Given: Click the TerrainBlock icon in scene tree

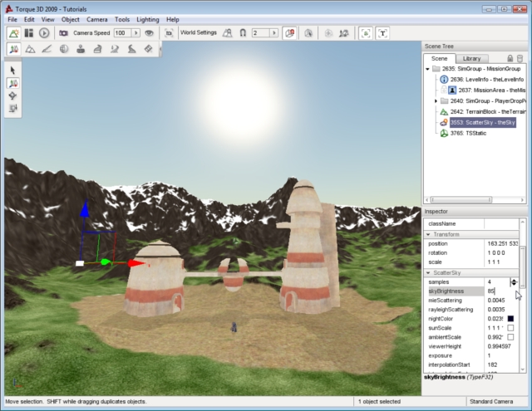Looking at the screenshot, I should point(445,111).
